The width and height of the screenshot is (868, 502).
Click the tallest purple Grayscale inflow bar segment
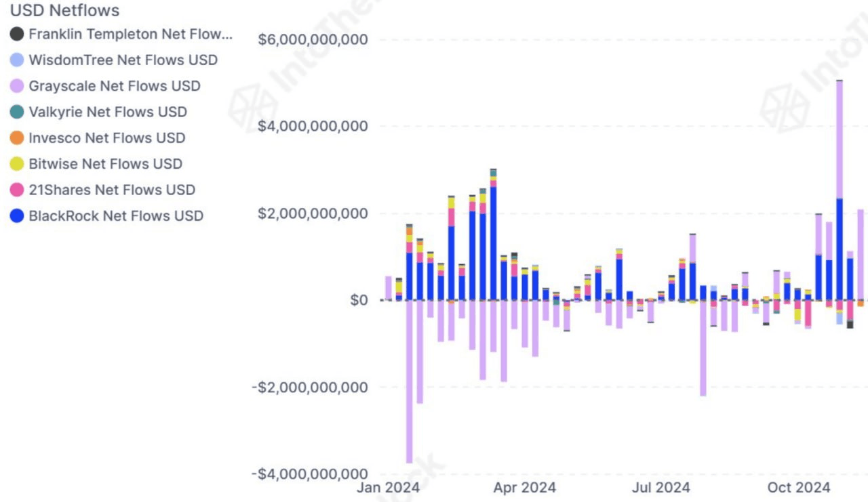coord(840,139)
